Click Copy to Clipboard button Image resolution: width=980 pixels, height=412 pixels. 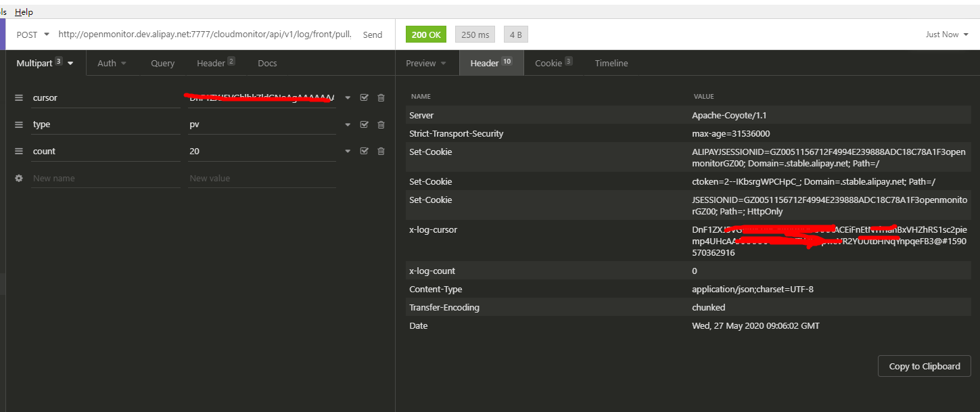[x=925, y=366]
